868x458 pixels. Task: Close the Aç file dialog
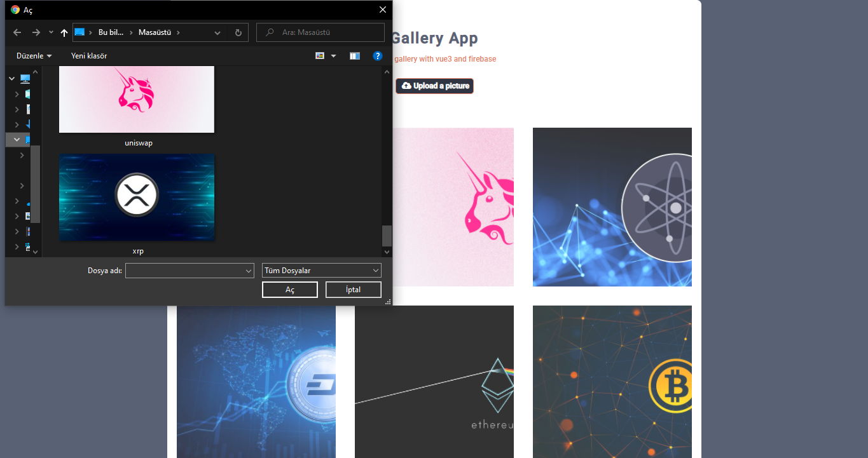point(383,10)
